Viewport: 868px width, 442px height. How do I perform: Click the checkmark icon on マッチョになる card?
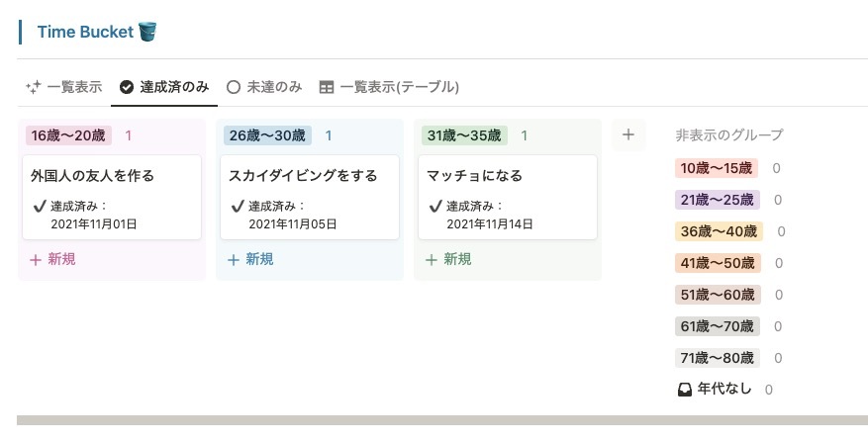click(x=435, y=207)
